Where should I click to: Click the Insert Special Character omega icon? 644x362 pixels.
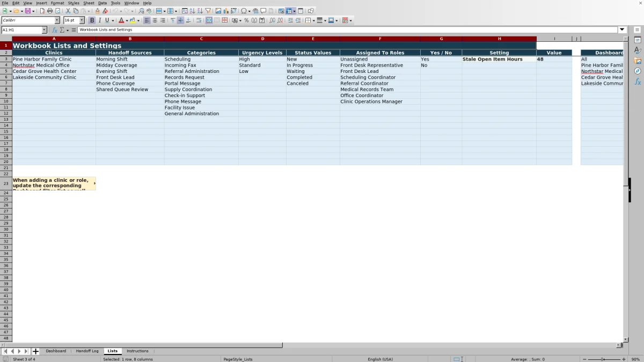(x=244, y=11)
